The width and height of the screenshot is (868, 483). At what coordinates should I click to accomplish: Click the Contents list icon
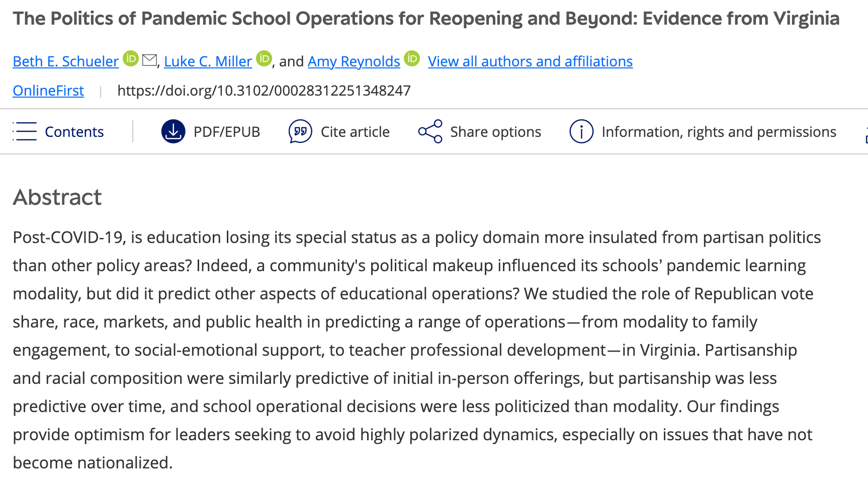click(x=25, y=131)
